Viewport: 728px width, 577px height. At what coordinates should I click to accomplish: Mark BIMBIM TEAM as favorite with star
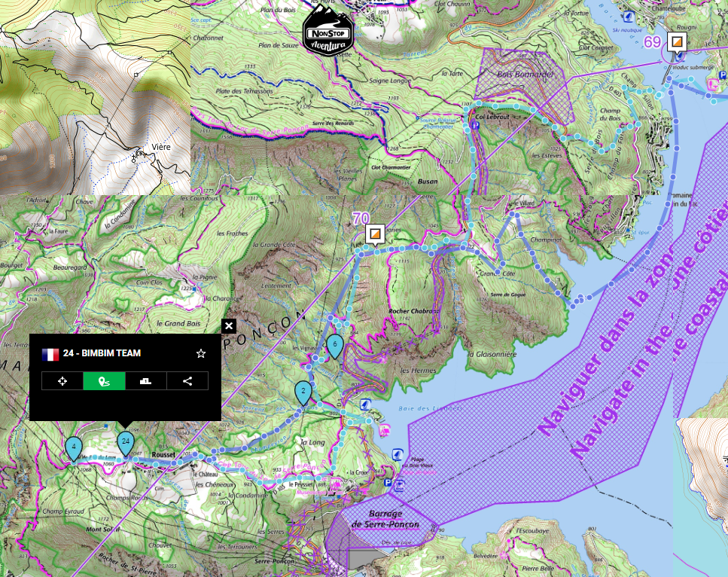(x=201, y=353)
